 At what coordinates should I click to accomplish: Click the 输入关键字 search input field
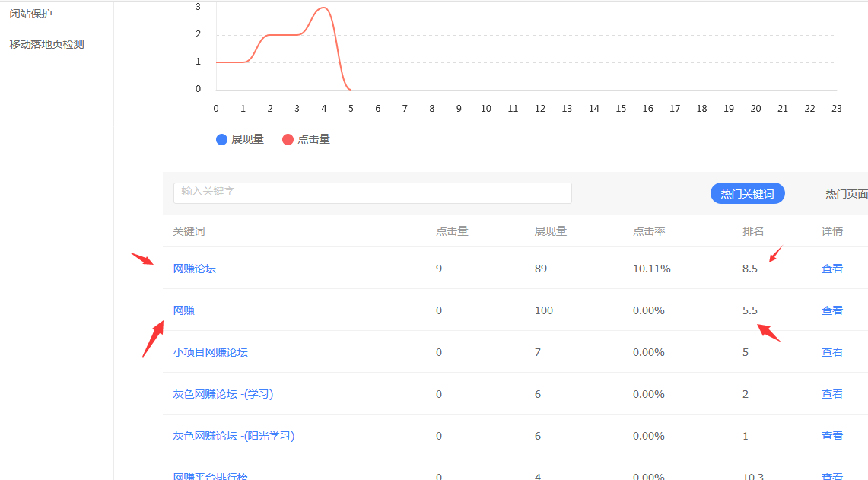pyautogui.click(x=372, y=193)
